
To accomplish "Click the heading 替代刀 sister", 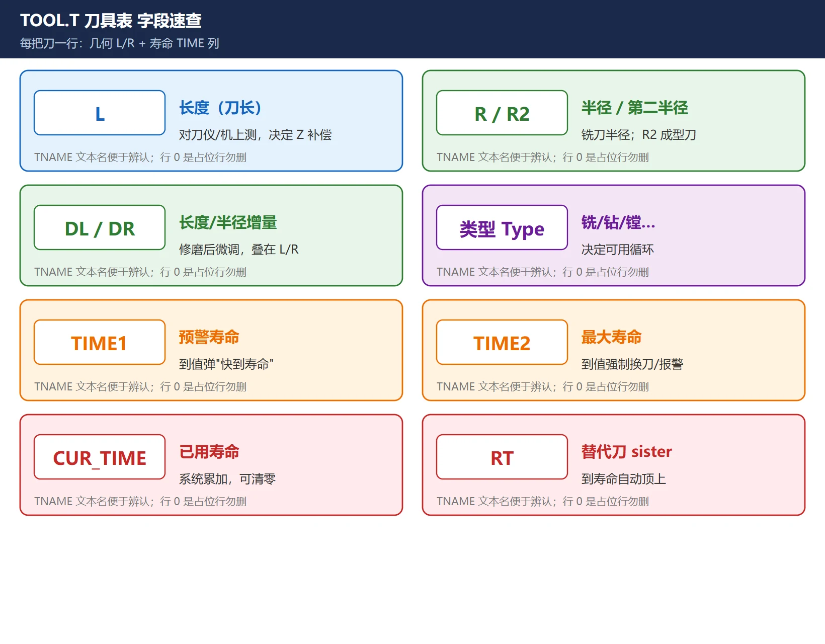I will tap(627, 452).
